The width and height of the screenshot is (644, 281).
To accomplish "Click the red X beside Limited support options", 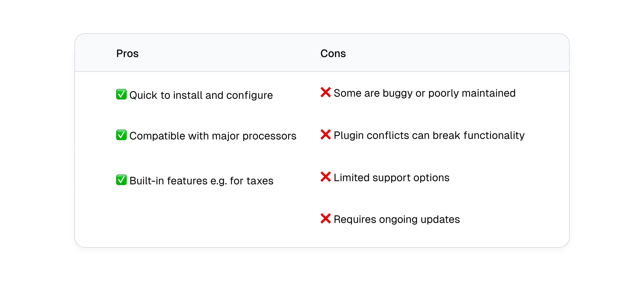I will click(x=325, y=177).
